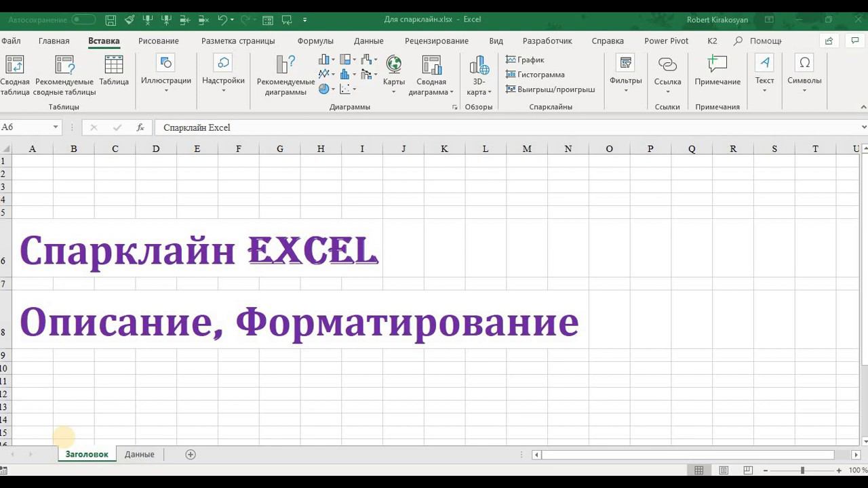
Task: Switch to Page Break Preview
Action: point(748,470)
